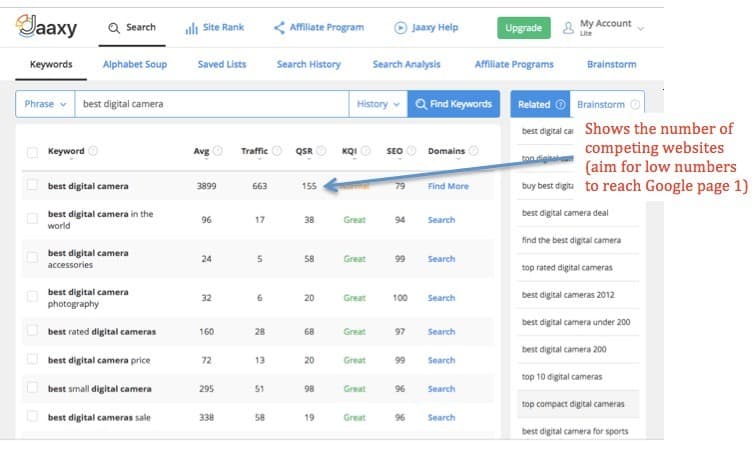Click the Find Keywords button

[x=454, y=104]
